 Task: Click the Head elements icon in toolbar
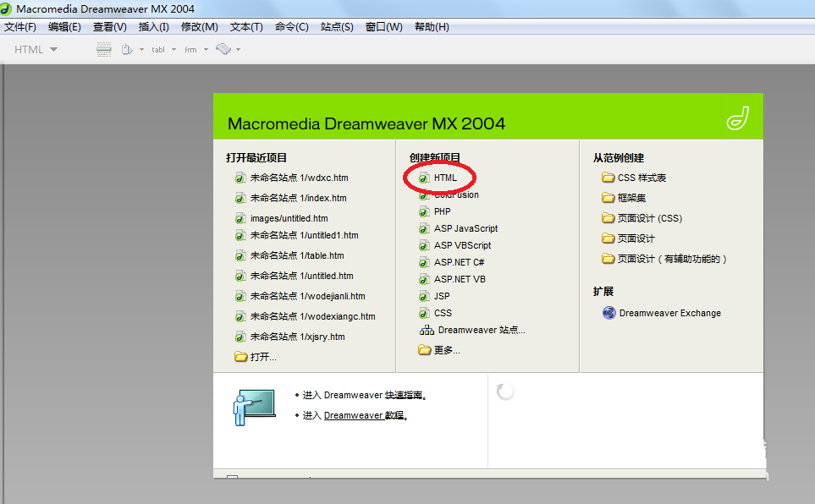click(127, 49)
